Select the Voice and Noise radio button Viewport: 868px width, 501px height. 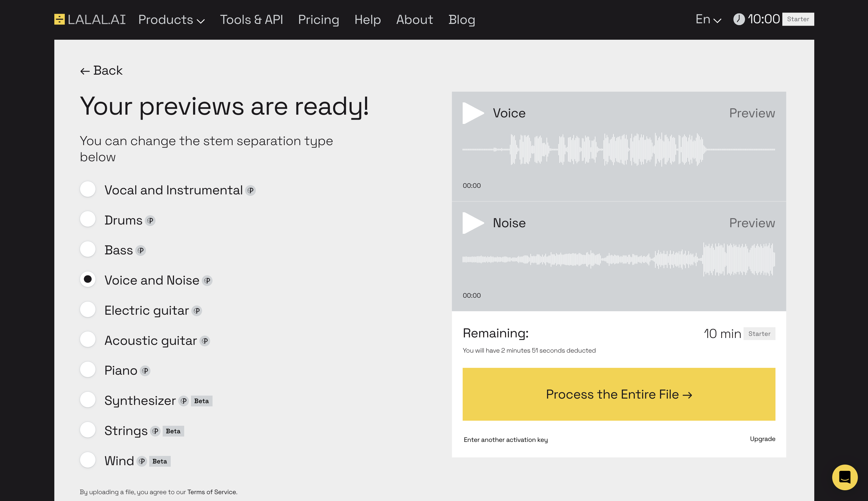click(88, 280)
